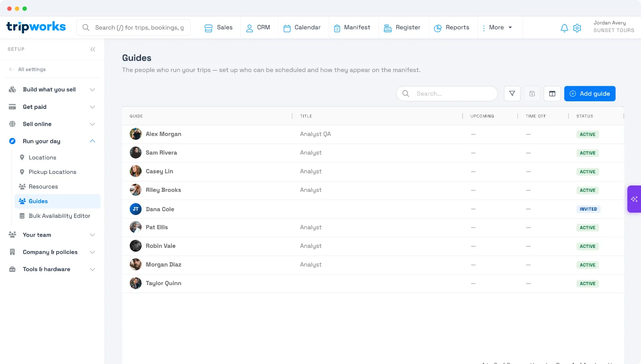Go to the Calendar tab
This screenshot has height=364, width=641.
coord(302,28)
